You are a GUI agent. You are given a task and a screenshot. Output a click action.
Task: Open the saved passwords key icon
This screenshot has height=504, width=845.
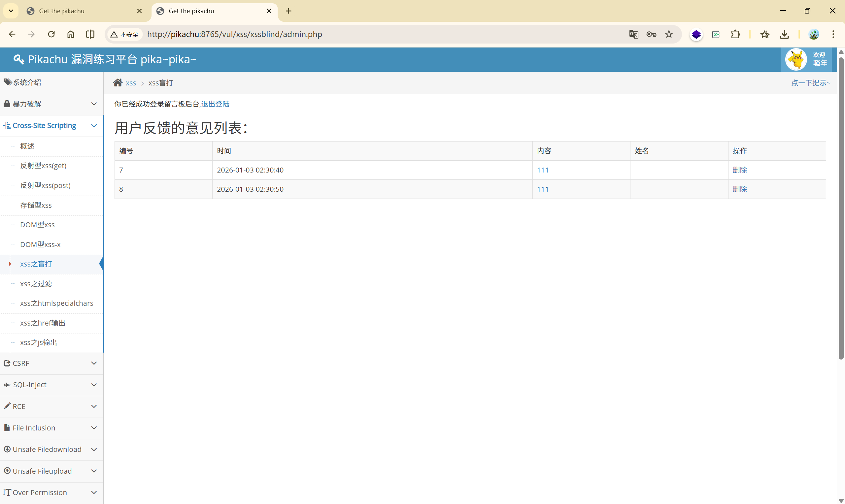[651, 34]
